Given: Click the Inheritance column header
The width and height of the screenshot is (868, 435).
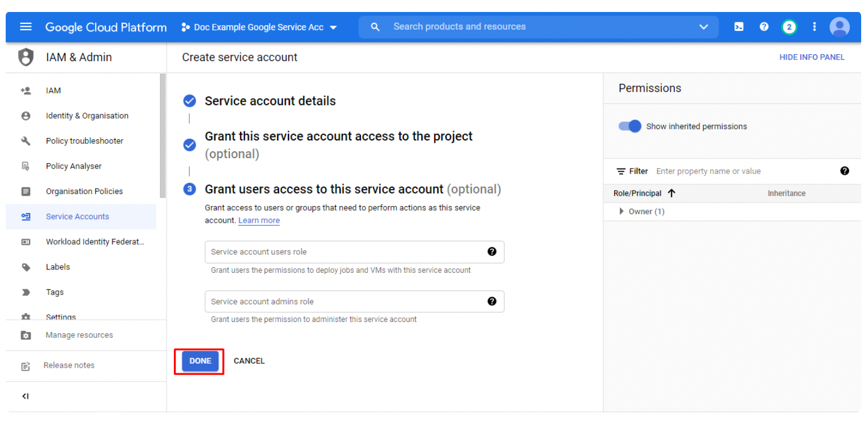Looking at the screenshot, I should [x=786, y=194].
